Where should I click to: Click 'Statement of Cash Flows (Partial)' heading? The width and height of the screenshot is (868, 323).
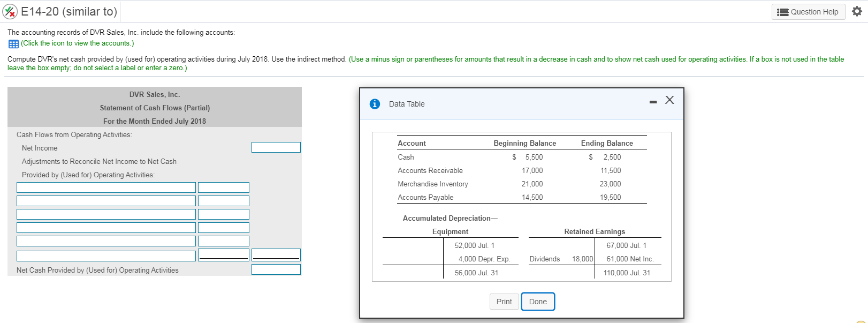155,108
